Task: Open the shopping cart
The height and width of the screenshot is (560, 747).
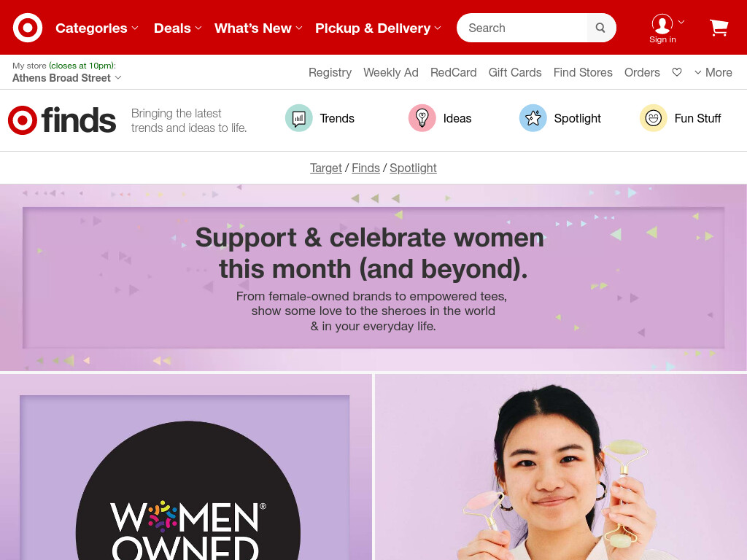Action: 719,28
